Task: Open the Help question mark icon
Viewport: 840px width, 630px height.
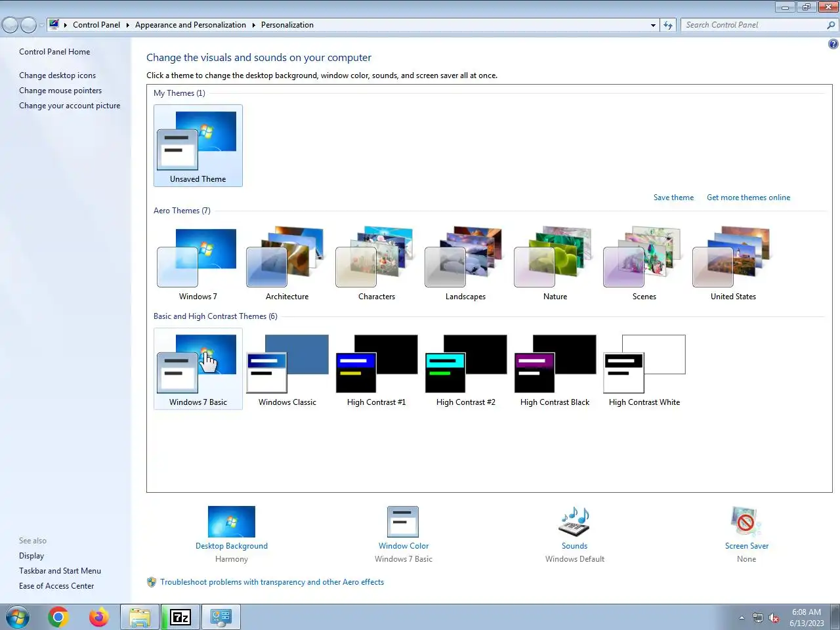Action: 833,44
